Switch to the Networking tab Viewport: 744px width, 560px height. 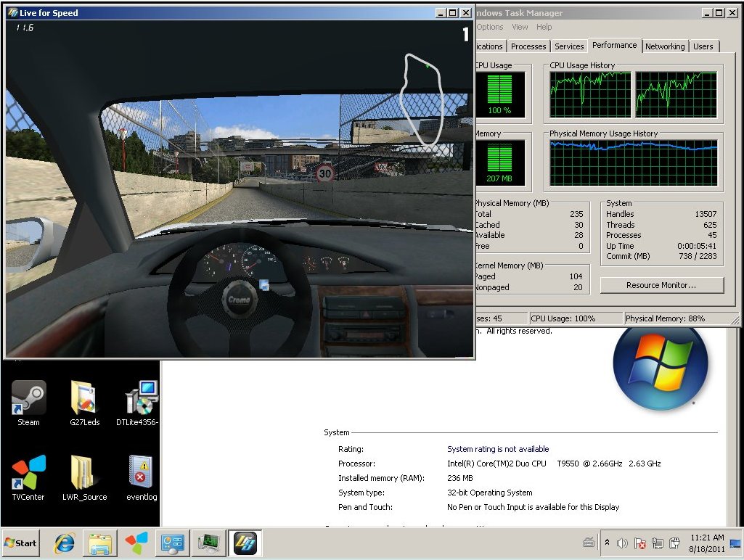[665, 46]
